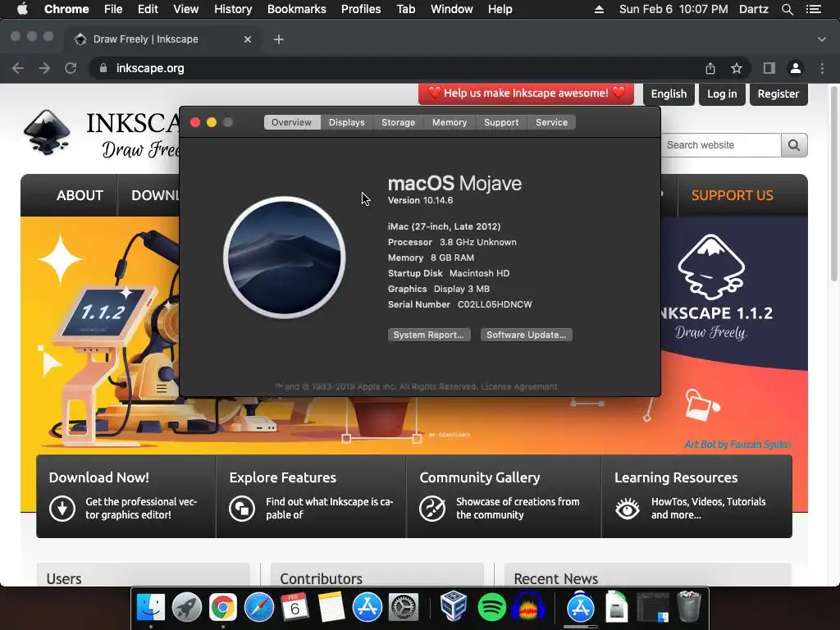
Task: Bookmark this tab with the star
Action: [737, 68]
